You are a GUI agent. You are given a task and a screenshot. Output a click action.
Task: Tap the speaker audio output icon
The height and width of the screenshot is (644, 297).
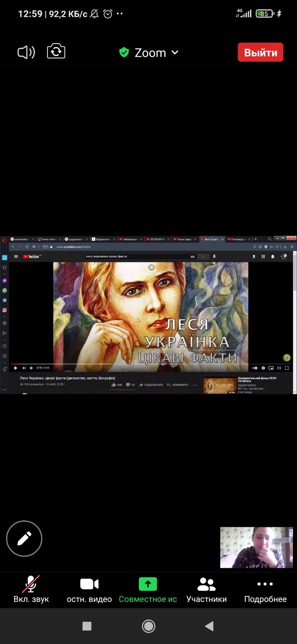(x=26, y=52)
